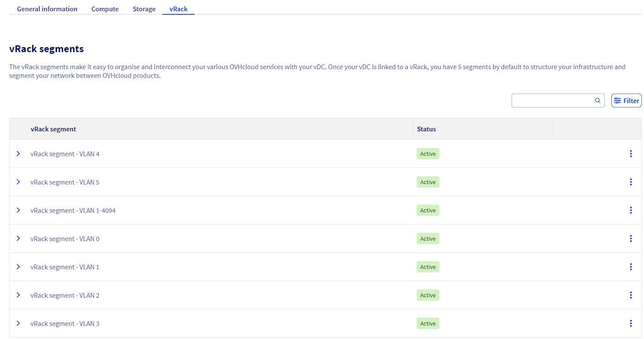Open kebab menu for VLAN 1-4094 segment
Viewport: 644px width, 339px height.
click(631, 210)
